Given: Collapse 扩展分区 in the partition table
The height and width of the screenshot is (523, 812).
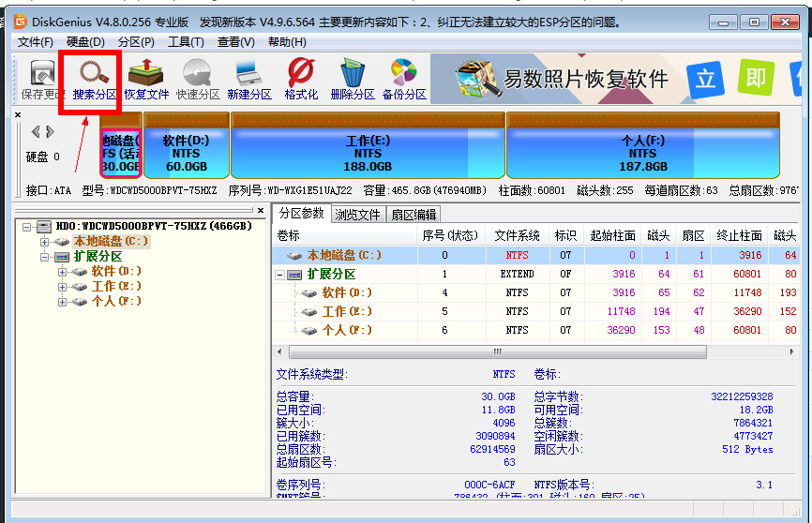Looking at the screenshot, I should (279, 275).
